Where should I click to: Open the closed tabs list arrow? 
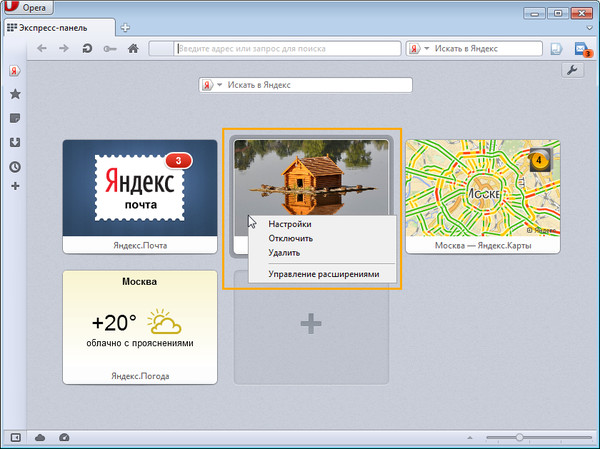pos(590,28)
